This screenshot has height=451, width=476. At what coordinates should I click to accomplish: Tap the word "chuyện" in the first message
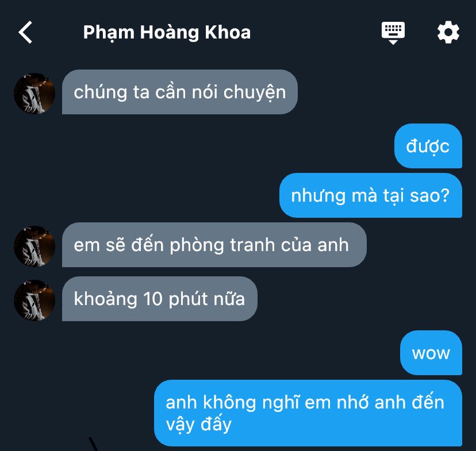[255, 92]
